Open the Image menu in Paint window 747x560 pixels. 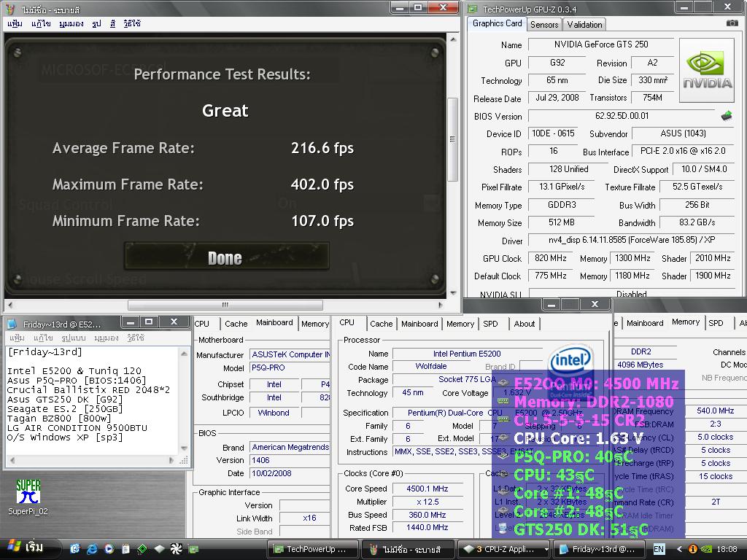click(x=97, y=24)
